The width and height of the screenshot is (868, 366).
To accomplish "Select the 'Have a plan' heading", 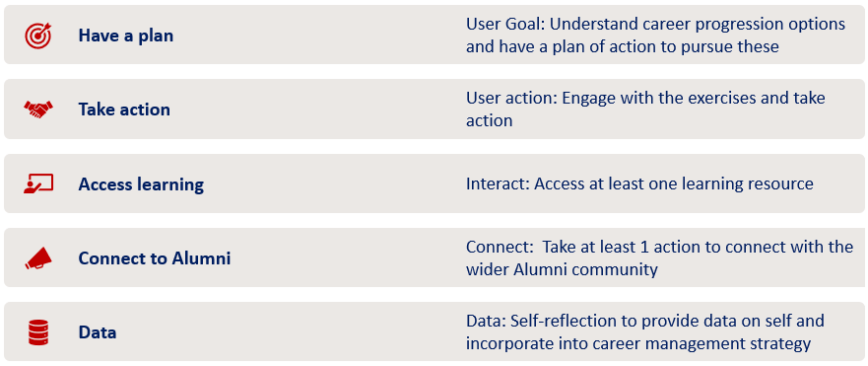I will point(126,36).
